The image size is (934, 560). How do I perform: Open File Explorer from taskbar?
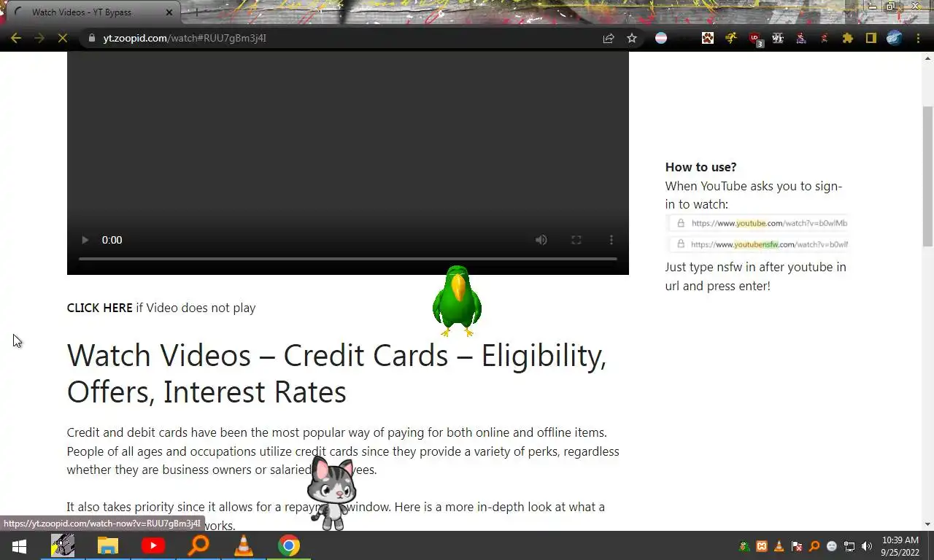pos(108,545)
